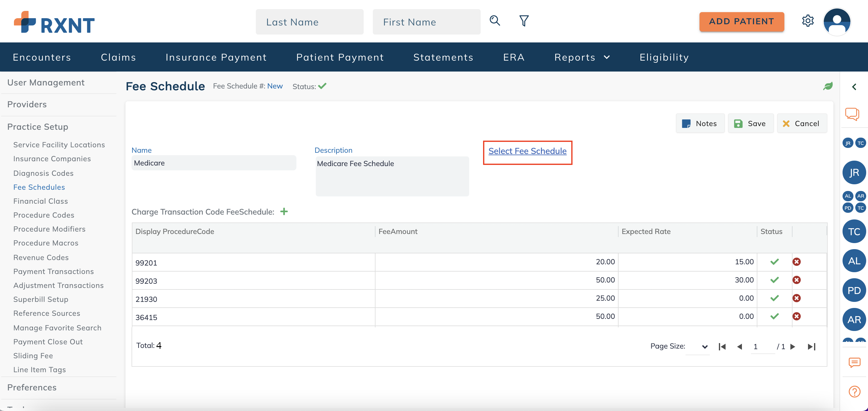This screenshot has height=411, width=868.
Task: Save the fee schedule
Action: pyautogui.click(x=750, y=124)
